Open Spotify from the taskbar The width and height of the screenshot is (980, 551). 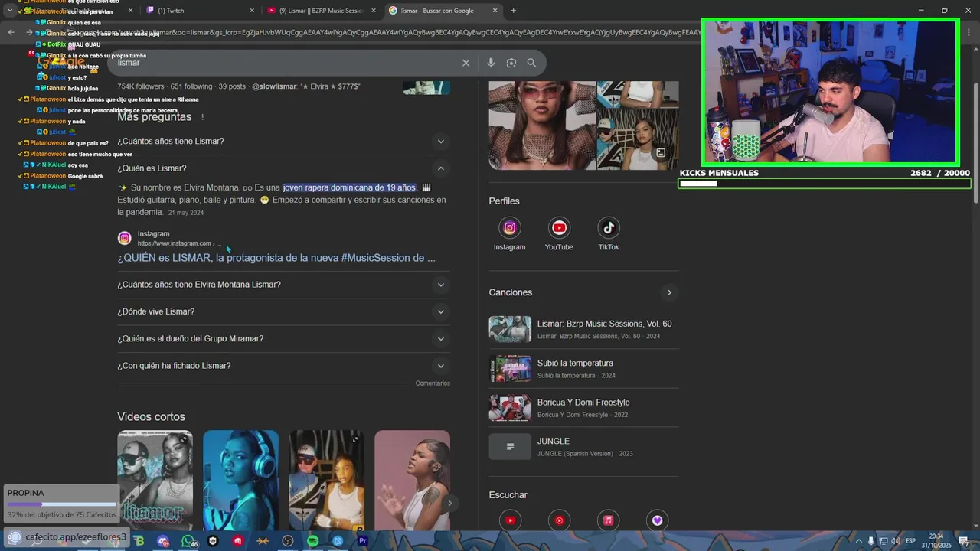(313, 541)
